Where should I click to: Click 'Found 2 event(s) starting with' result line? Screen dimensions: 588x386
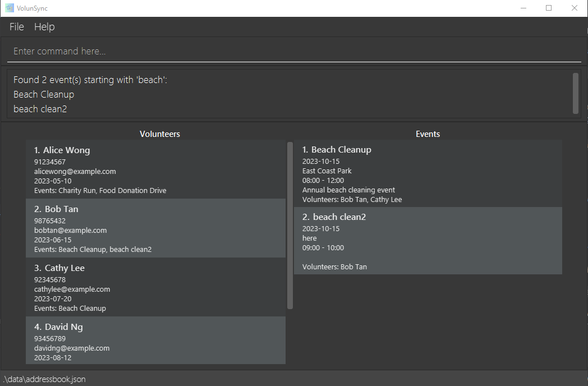[90, 80]
